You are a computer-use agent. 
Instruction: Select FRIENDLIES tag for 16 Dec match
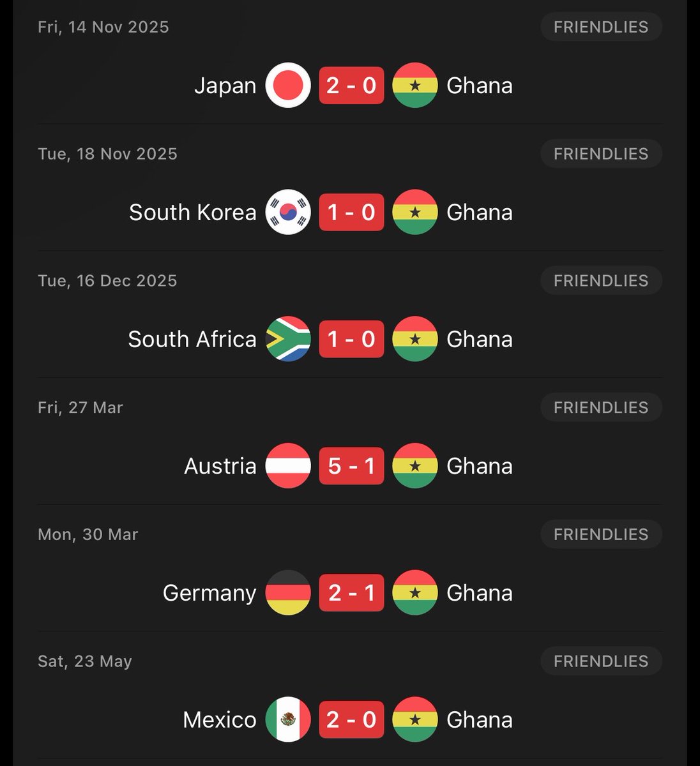601,281
